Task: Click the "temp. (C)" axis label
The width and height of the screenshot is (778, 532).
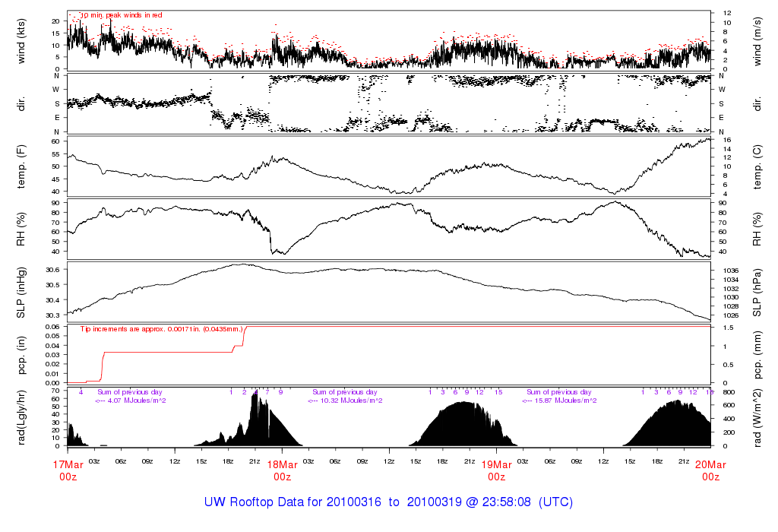Action: pyautogui.click(x=757, y=166)
